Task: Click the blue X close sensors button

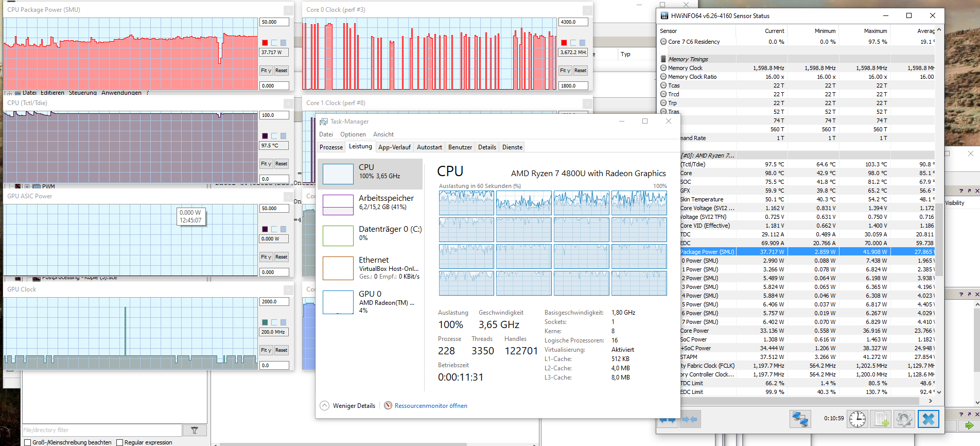Action: coord(929,419)
